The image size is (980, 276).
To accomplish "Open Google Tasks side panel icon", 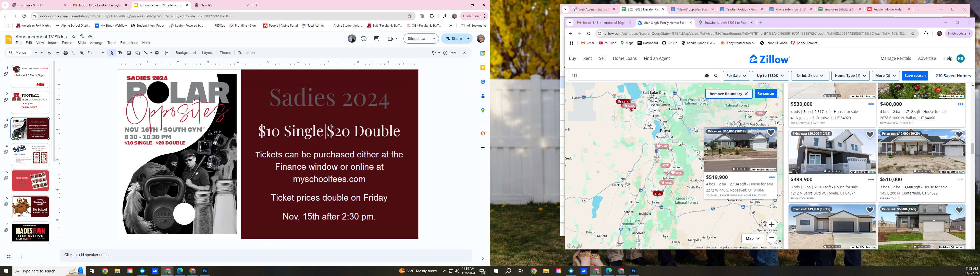I will click(483, 82).
